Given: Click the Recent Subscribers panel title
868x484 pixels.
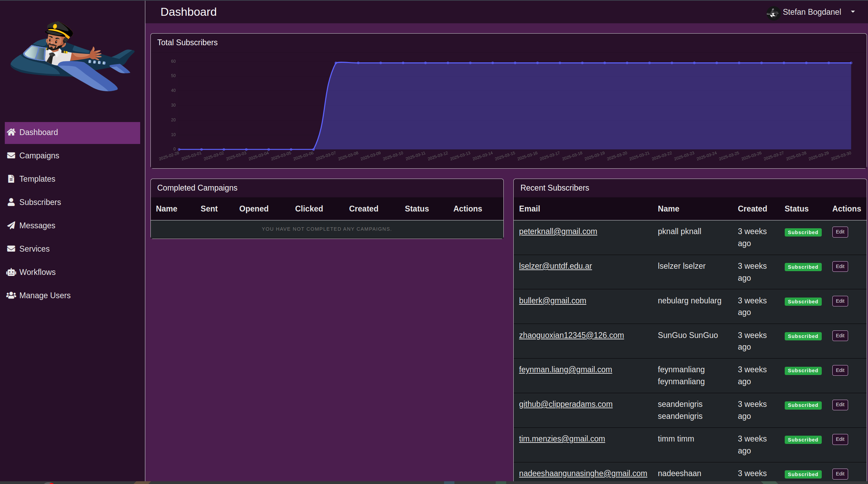Looking at the screenshot, I should click(x=554, y=188).
